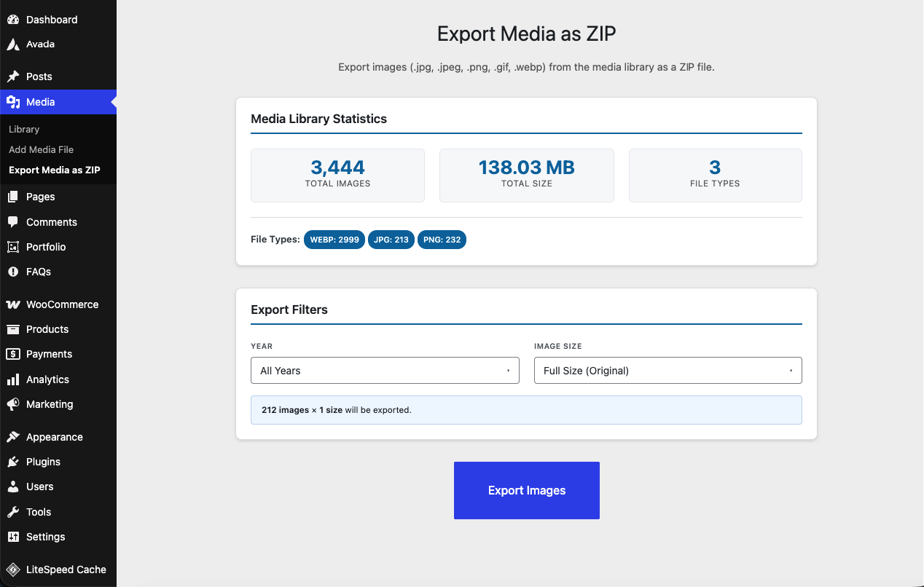Click the WooCommerce Woo icon

[13, 304]
